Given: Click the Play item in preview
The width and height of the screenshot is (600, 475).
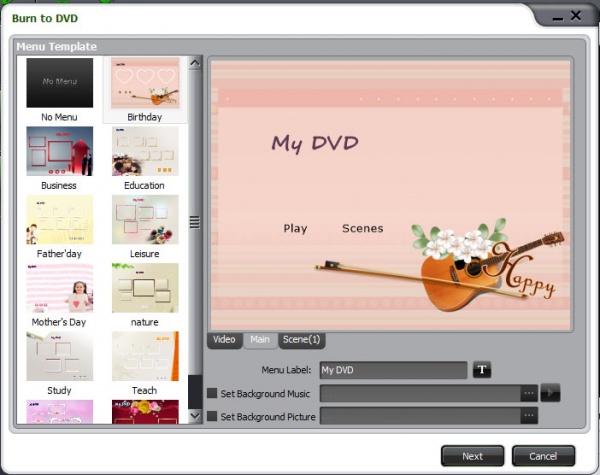Looking at the screenshot, I should (x=295, y=229).
